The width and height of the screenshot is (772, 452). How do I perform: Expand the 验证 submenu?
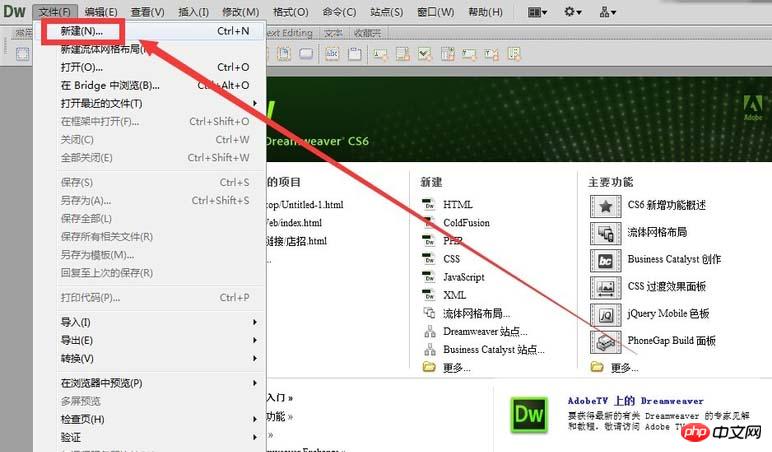pos(150,437)
